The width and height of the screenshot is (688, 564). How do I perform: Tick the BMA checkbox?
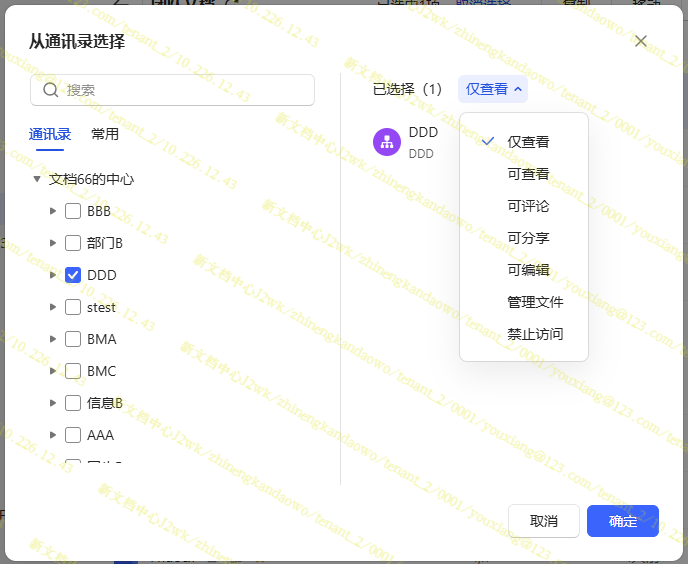tap(73, 339)
